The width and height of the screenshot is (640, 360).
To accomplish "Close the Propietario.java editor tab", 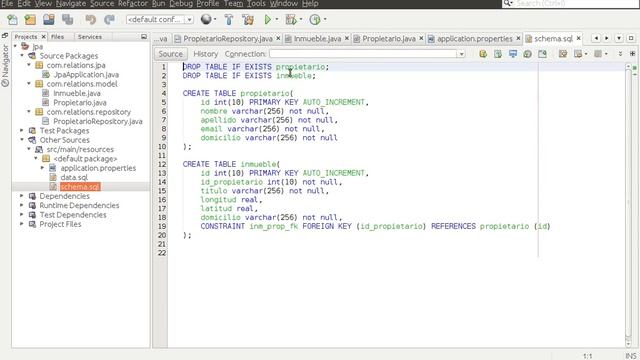I will 421,38.
